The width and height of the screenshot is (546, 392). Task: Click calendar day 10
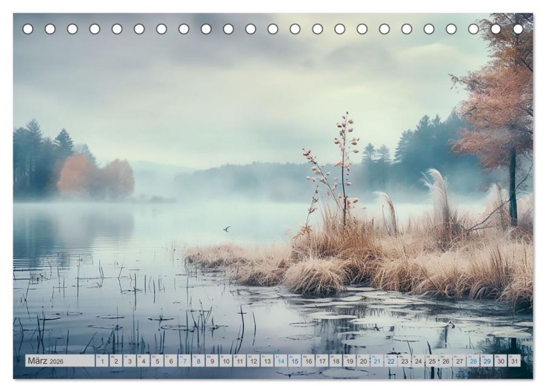point(226,361)
